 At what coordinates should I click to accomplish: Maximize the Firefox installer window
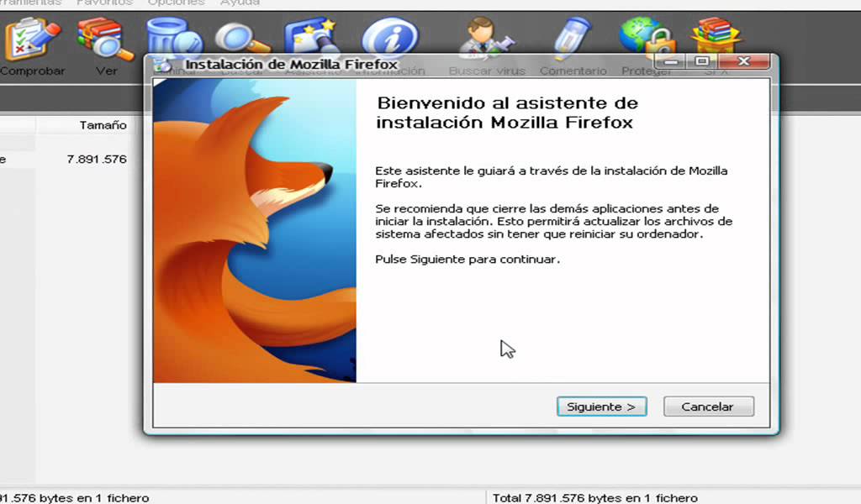pos(702,61)
